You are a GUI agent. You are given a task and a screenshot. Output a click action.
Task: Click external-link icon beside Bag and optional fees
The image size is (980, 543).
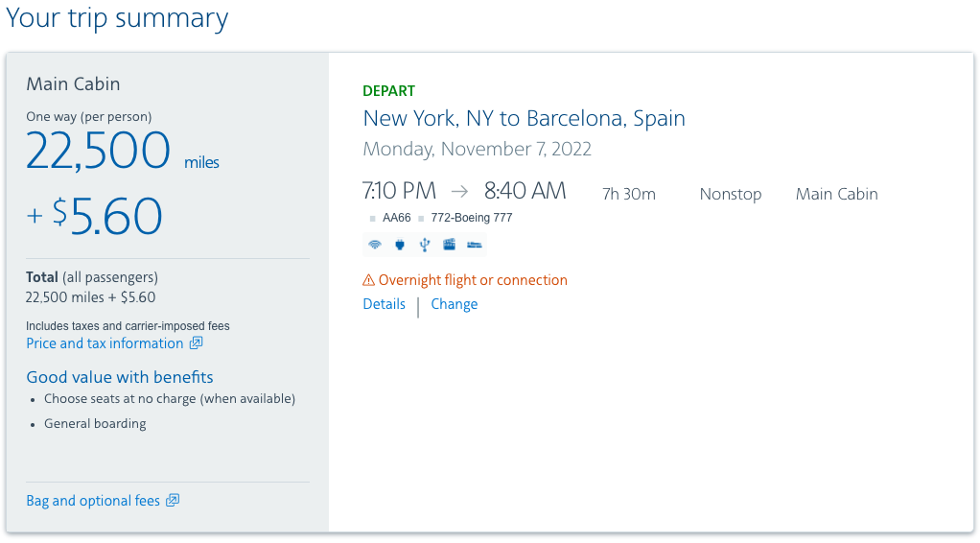[x=173, y=501]
